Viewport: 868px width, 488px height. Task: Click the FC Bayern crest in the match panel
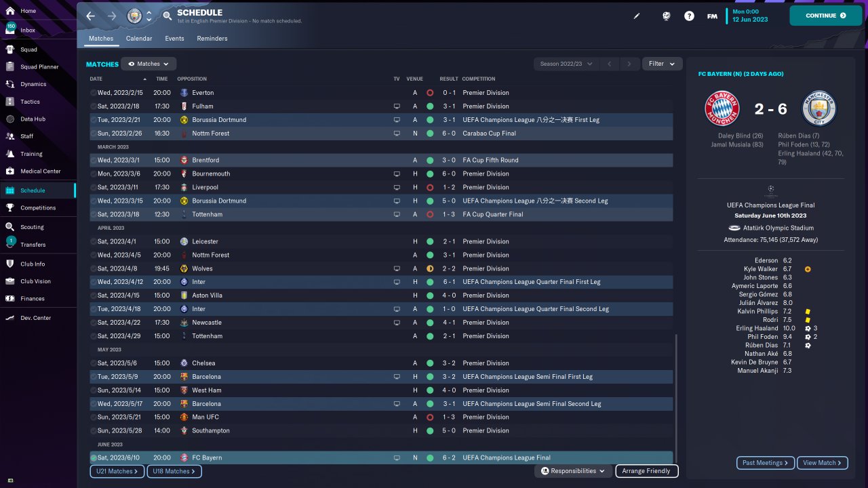point(722,108)
